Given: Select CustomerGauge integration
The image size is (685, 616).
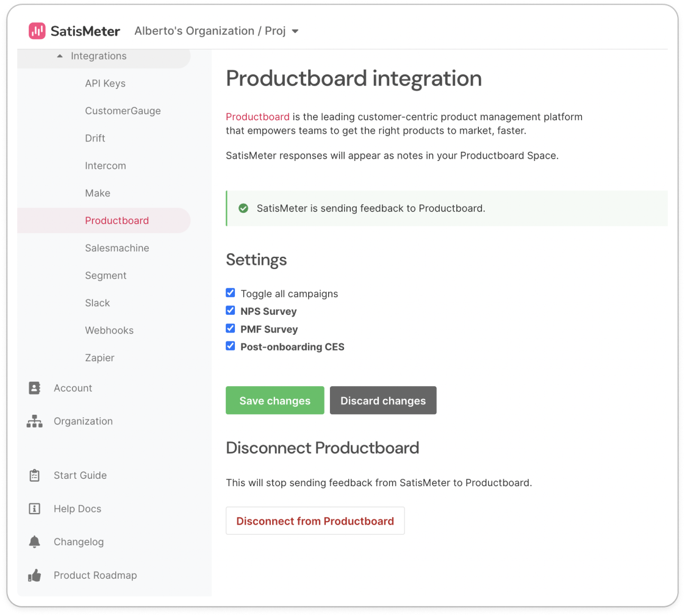Looking at the screenshot, I should 123,111.
